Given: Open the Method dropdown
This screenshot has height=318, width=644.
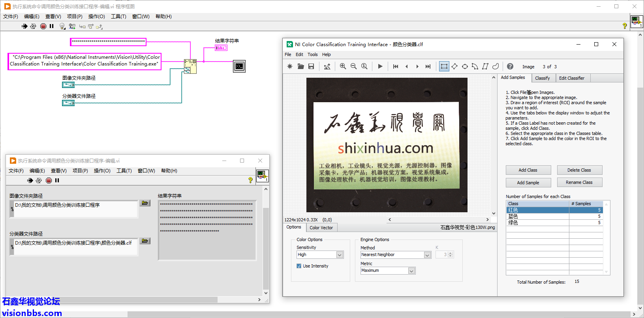Looking at the screenshot, I should click(x=427, y=255).
